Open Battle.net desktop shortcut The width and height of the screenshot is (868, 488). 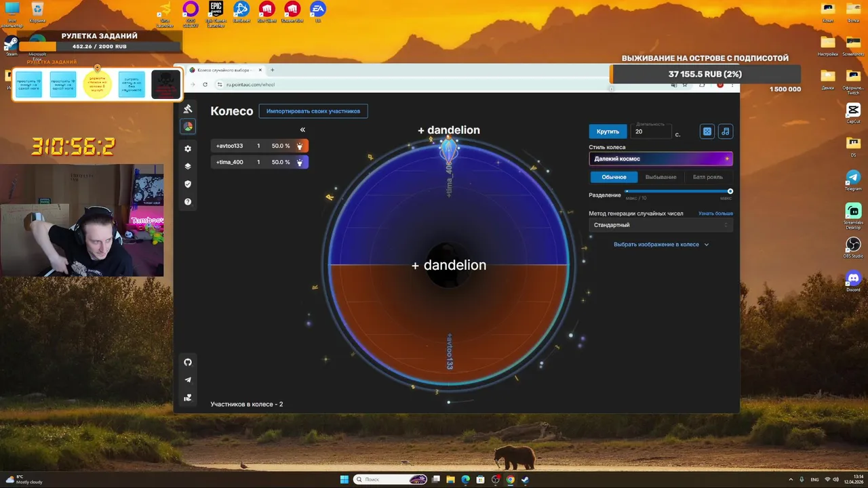click(241, 13)
